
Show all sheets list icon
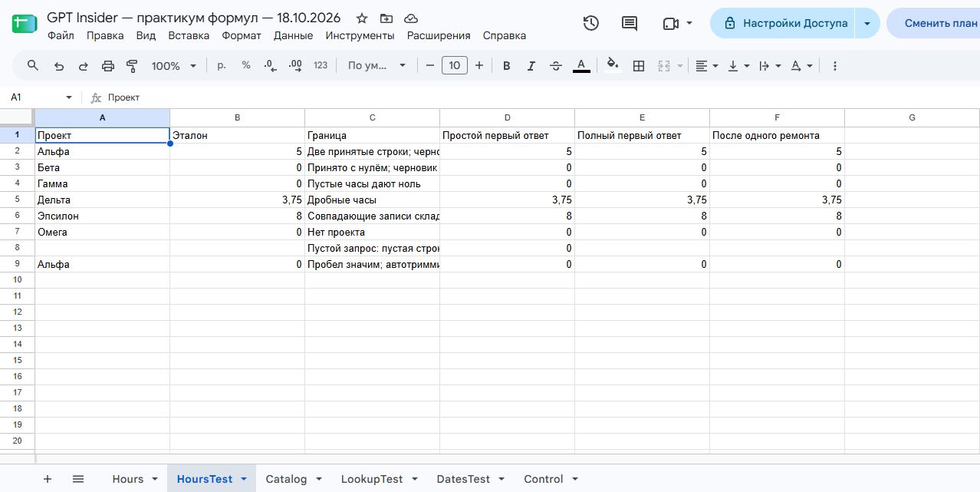(78, 479)
